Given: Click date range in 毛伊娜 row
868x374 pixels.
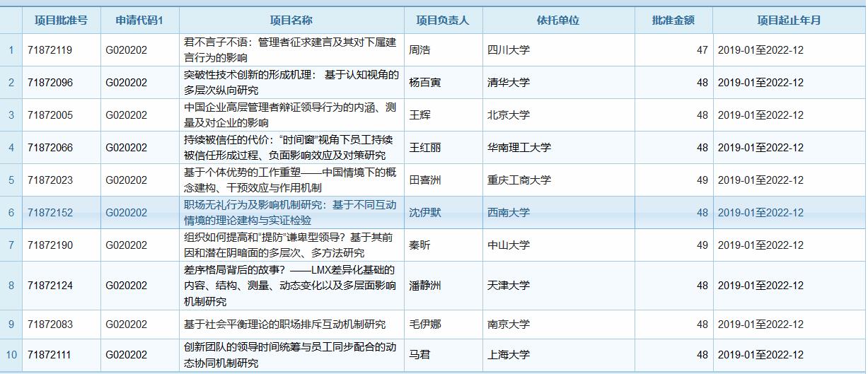Looking at the screenshot, I should pyautogui.click(x=760, y=325).
